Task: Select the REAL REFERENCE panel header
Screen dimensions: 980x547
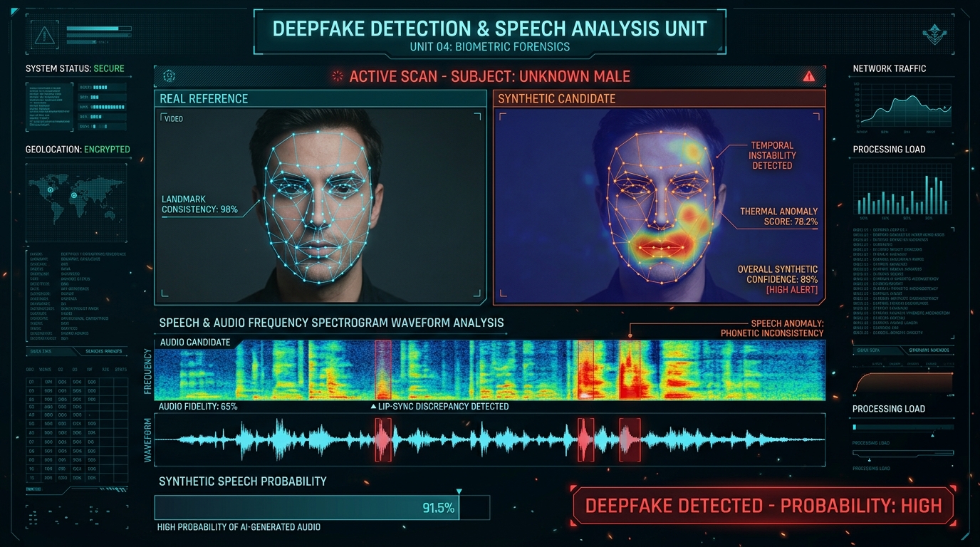Action: coord(320,98)
